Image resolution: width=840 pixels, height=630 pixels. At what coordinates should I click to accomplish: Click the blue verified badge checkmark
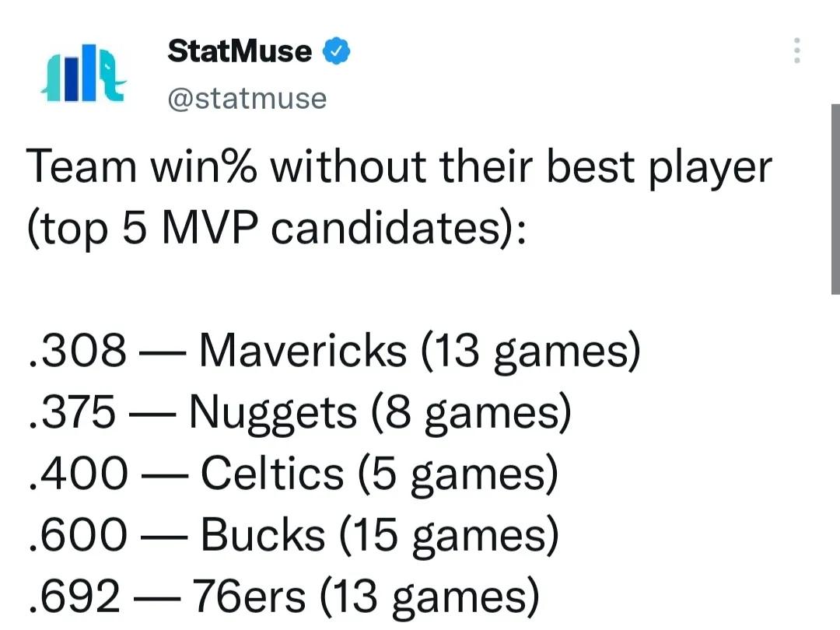pos(336,51)
